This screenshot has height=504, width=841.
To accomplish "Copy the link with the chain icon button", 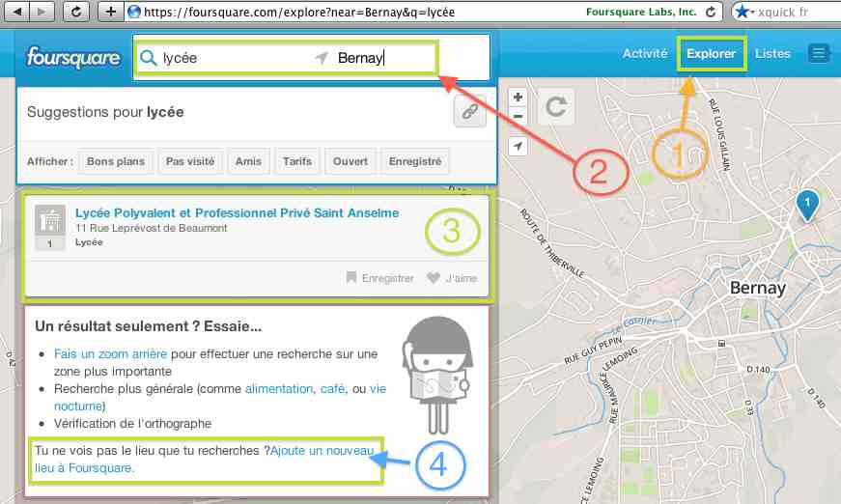I will pyautogui.click(x=470, y=112).
